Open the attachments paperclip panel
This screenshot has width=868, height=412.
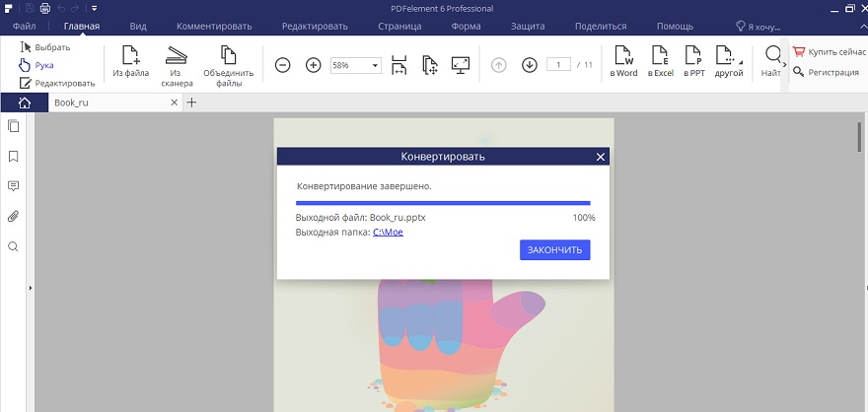[x=14, y=216]
